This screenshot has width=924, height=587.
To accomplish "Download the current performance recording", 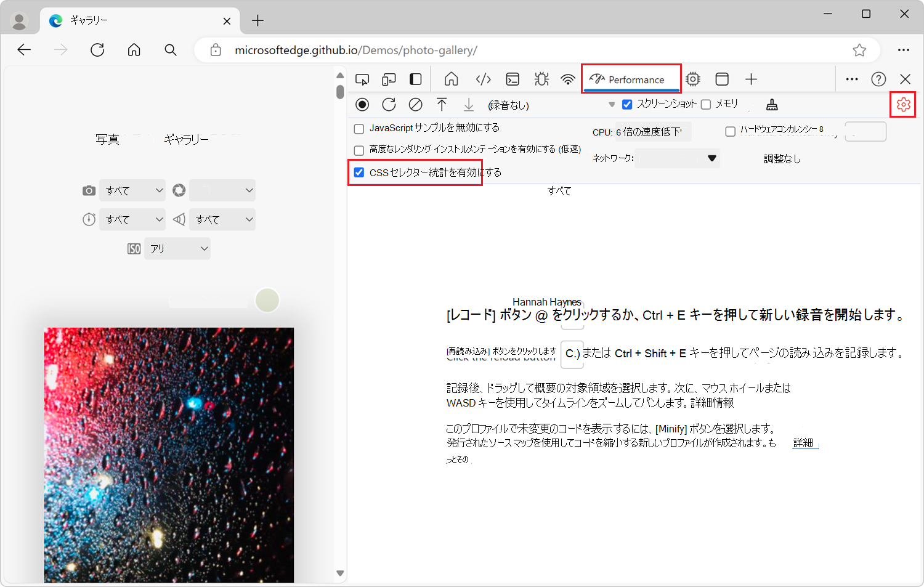I will coord(468,104).
